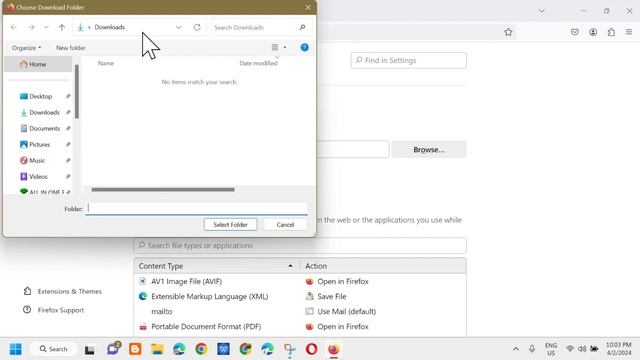The height and width of the screenshot is (360, 640).
Task: Open the Pocket icon in Firefox toolbar
Action: [x=575, y=32]
